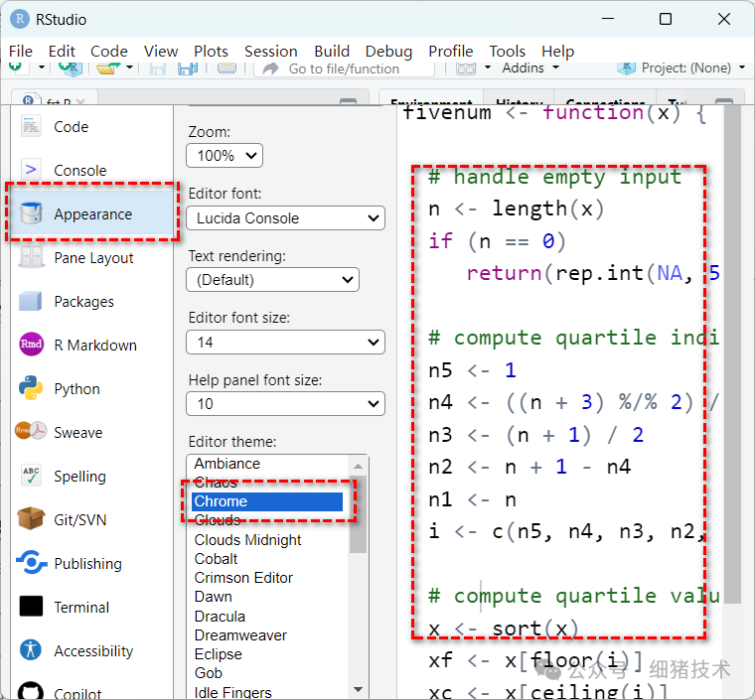Open the Help panel font size dropdown
Screen dimensions: 755x700
(x=285, y=404)
